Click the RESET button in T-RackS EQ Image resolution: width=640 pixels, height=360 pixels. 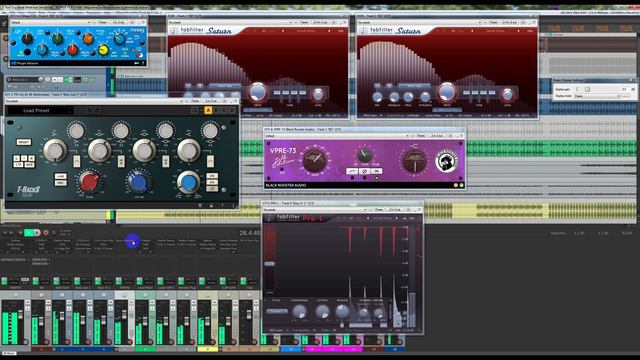coord(24,142)
